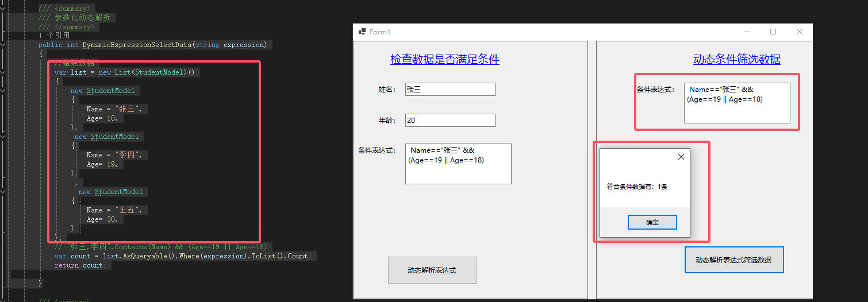Click the 'var count = list.AsQueryable()' line
This screenshot has height=302, width=868.
tap(183, 256)
